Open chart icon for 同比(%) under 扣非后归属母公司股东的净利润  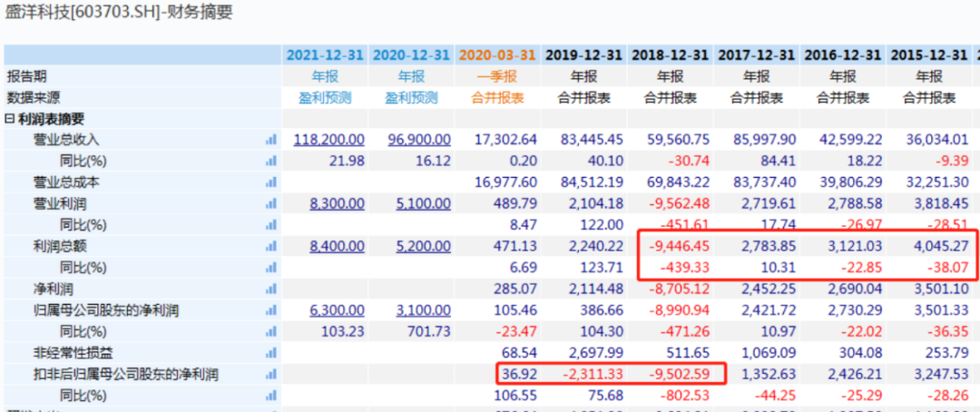tap(270, 396)
